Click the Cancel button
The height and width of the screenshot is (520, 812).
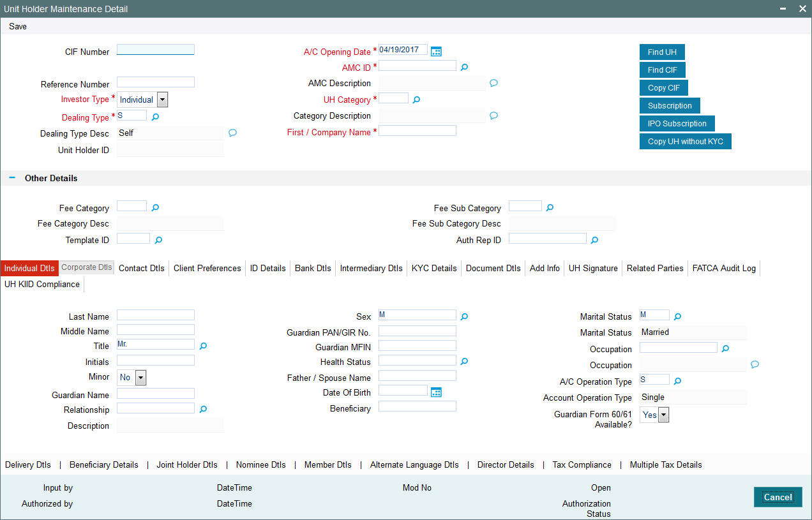(778, 497)
